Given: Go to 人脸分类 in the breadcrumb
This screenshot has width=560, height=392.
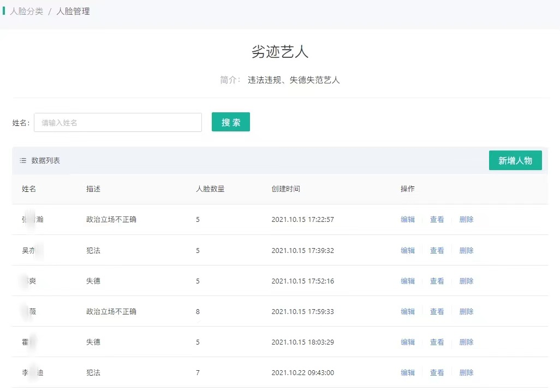Looking at the screenshot, I should 27,11.
